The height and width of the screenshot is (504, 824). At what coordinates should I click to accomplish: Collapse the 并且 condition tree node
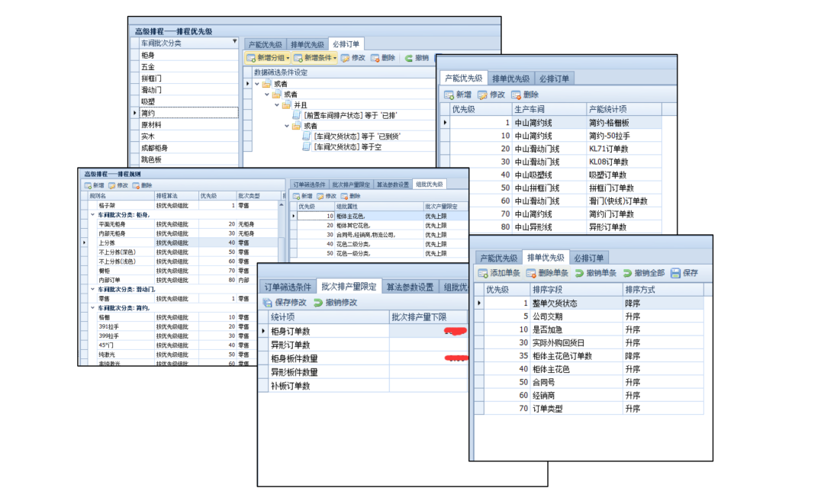(277, 105)
